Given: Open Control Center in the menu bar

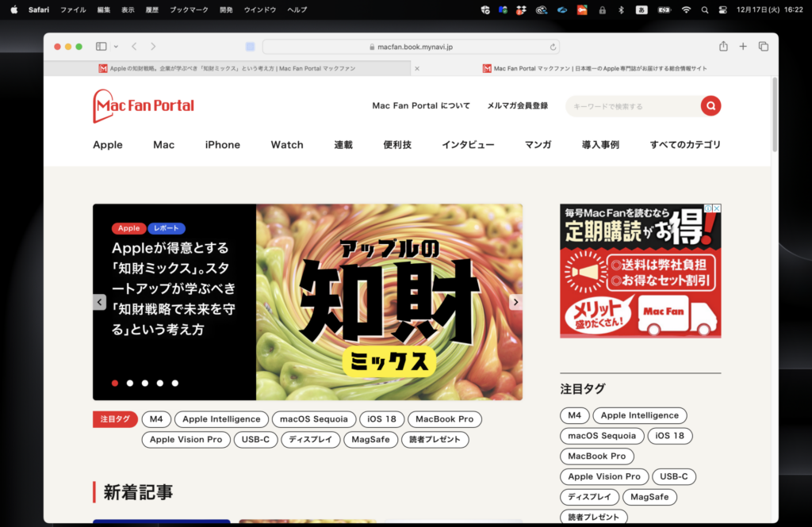Looking at the screenshot, I should (x=723, y=10).
